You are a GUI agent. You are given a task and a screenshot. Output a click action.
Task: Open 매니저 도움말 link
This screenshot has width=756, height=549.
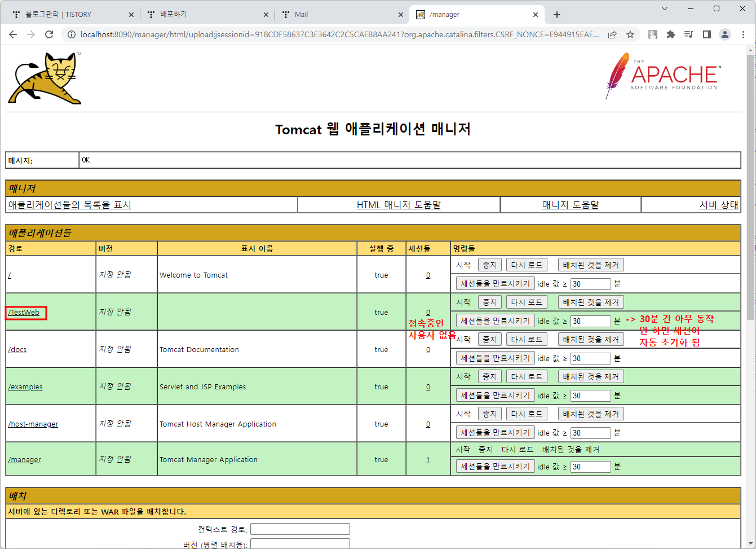pyautogui.click(x=571, y=205)
